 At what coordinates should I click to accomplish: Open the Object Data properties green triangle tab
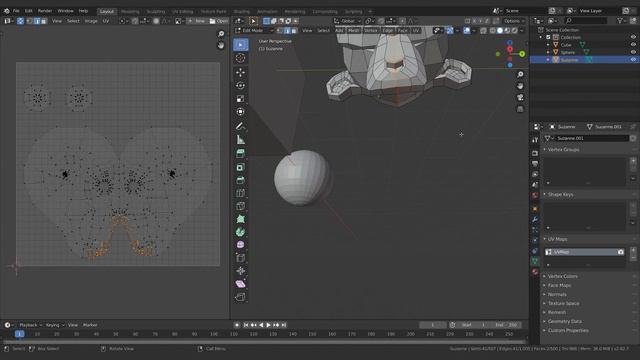coord(535,261)
